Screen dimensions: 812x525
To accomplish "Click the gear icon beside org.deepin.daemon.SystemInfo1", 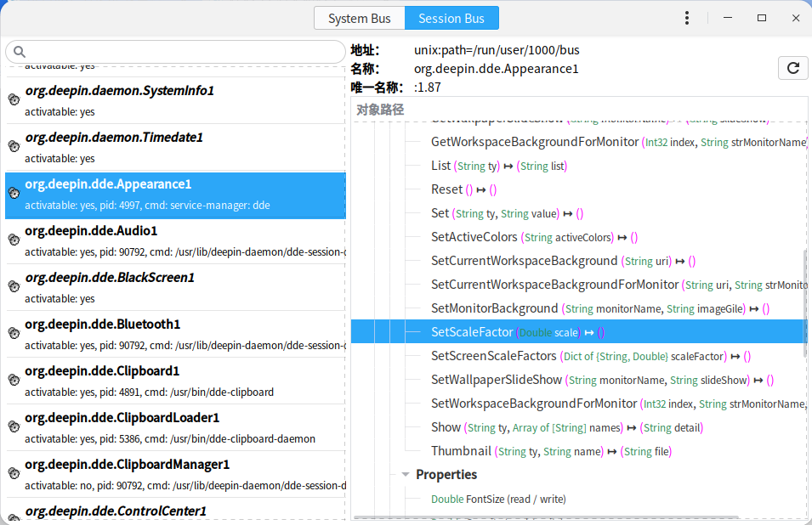I will (14, 100).
